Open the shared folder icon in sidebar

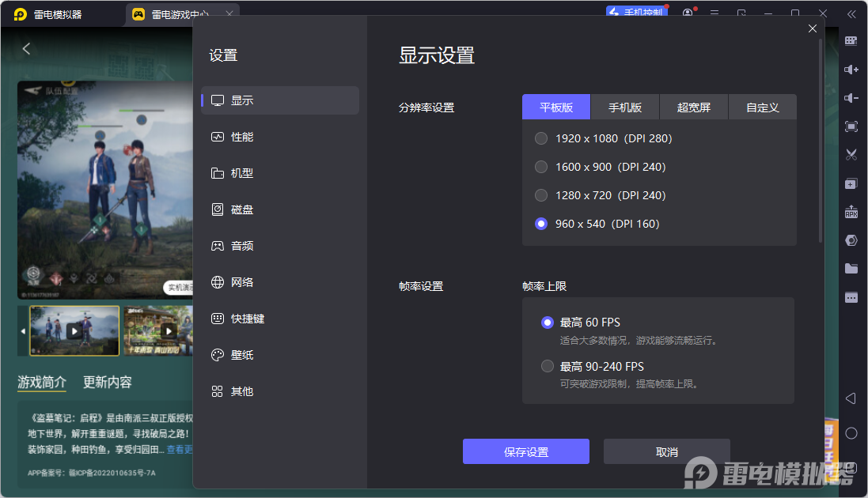pyautogui.click(x=851, y=268)
